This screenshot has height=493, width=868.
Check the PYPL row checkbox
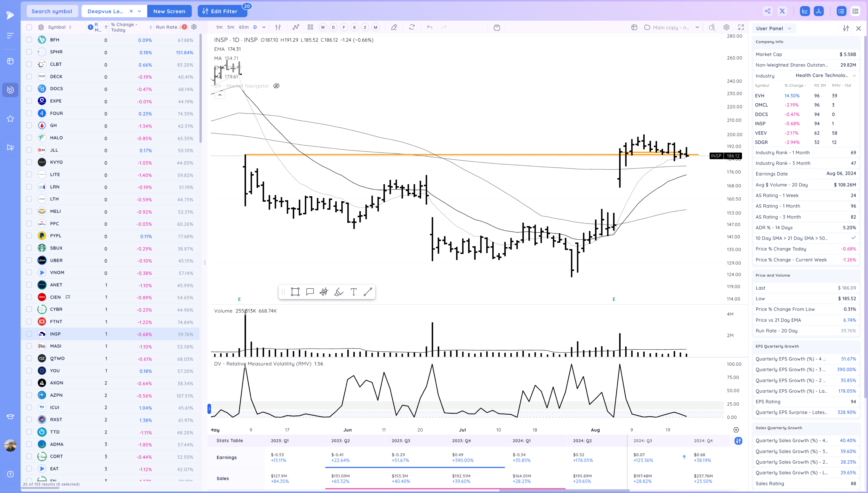click(29, 236)
